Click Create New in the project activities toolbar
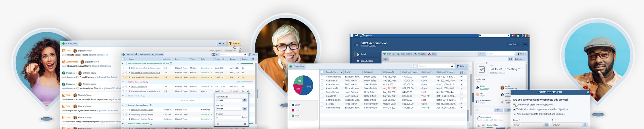Image resolution: width=644 pixels, height=129 pixels. click(389, 54)
